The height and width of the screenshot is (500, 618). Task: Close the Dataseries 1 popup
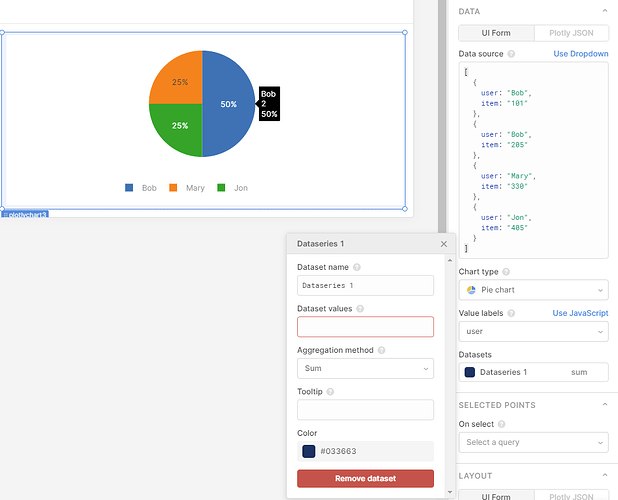(x=444, y=244)
